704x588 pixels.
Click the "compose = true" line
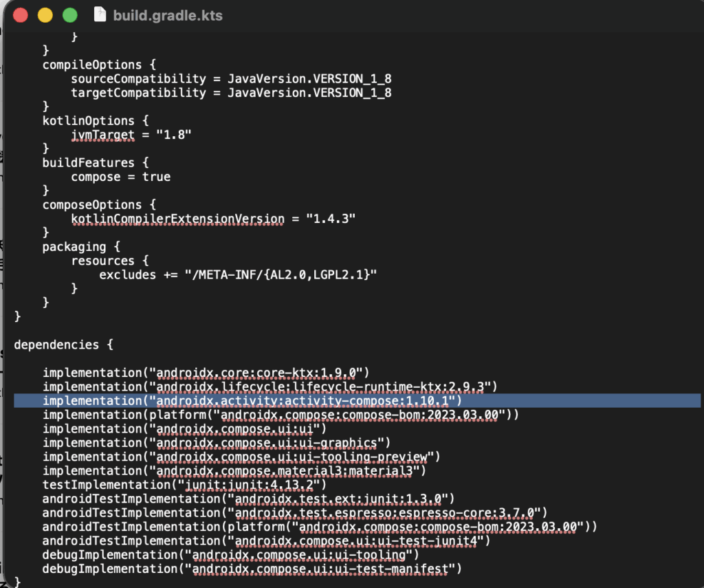pos(120,177)
